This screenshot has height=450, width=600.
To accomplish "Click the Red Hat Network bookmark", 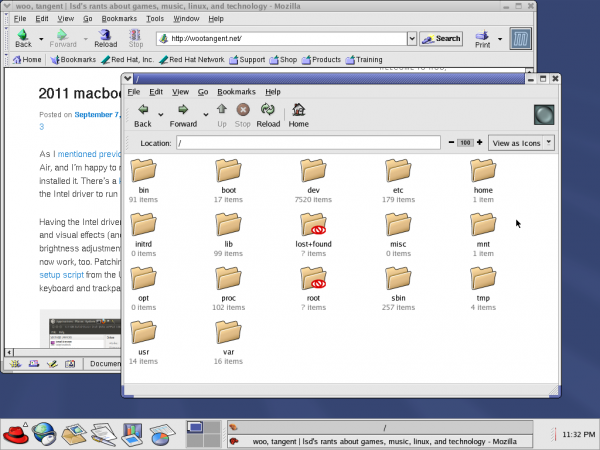I will pos(192,60).
